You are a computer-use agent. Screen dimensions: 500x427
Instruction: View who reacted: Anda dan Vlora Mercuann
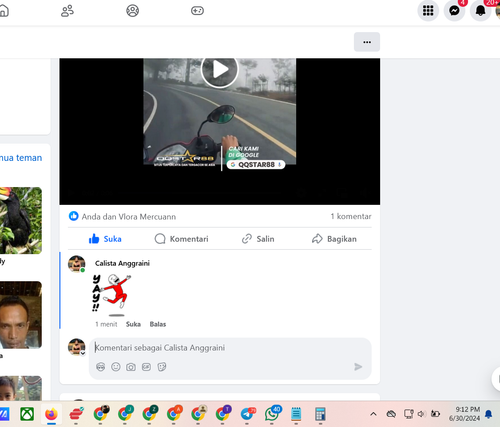(x=129, y=217)
